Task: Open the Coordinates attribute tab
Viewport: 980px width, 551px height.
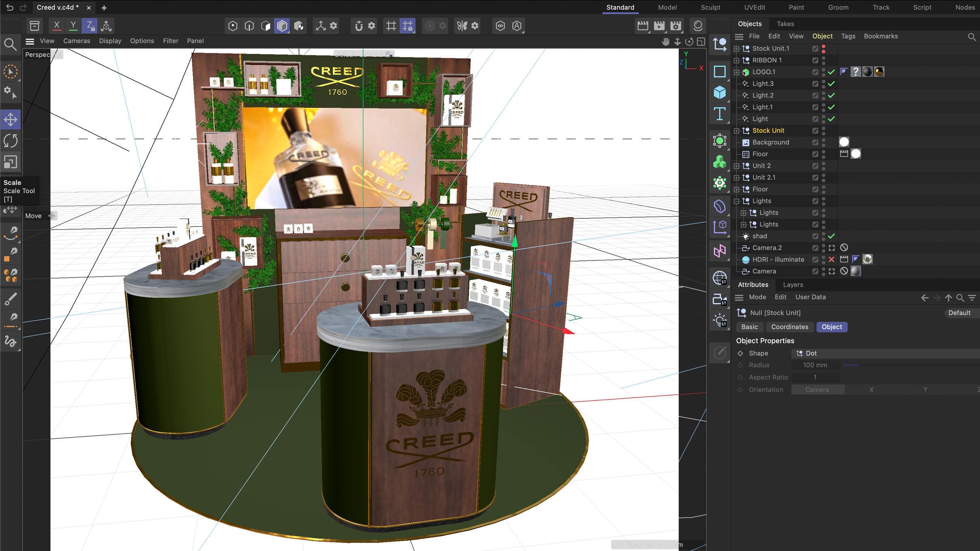Action: pyautogui.click(x=789, y=327)
